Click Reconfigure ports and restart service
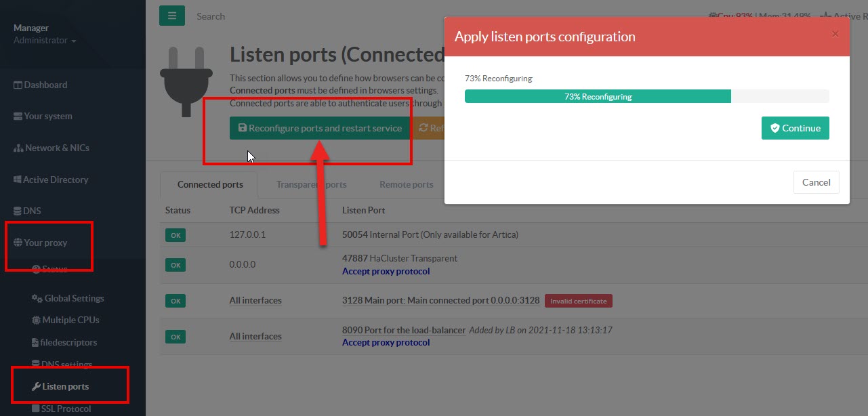This screenshot has height=416, width=868. [320, 128]
